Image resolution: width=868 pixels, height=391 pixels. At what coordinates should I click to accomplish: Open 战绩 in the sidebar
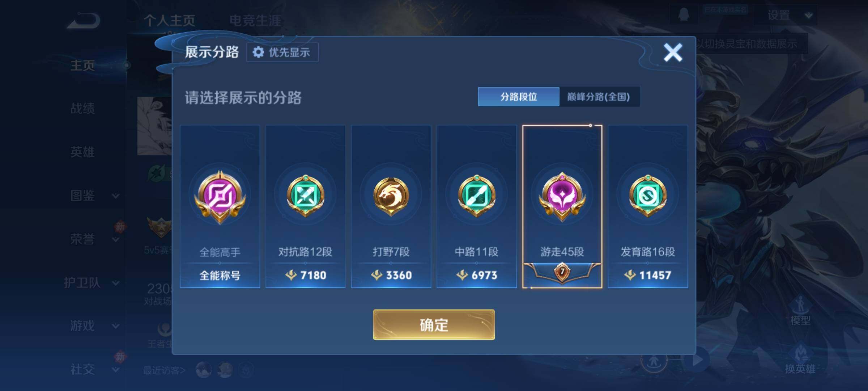[82, 108]
